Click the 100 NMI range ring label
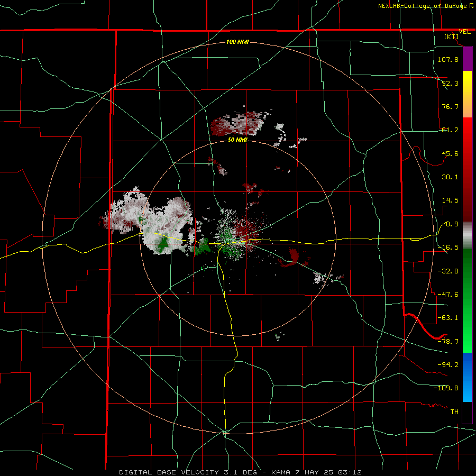Image resolution: width=476 pixels, height=476 pixels. pyautogui.click(x=237, y=42)
